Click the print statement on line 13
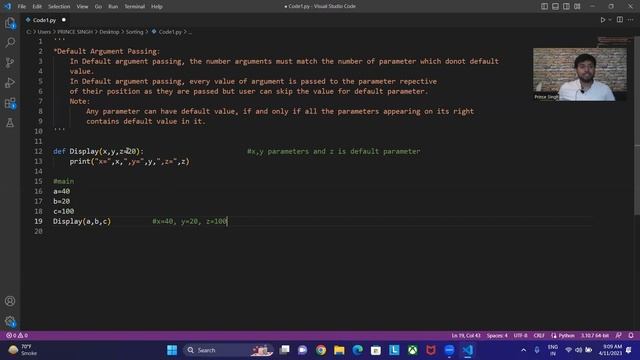 pos(129,162)
